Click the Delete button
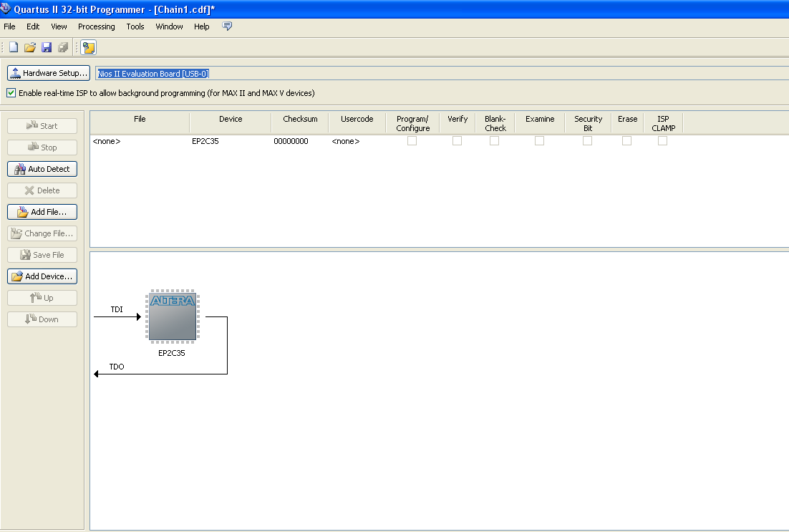The height and width of the screenshot is (532, 789). 42,190
